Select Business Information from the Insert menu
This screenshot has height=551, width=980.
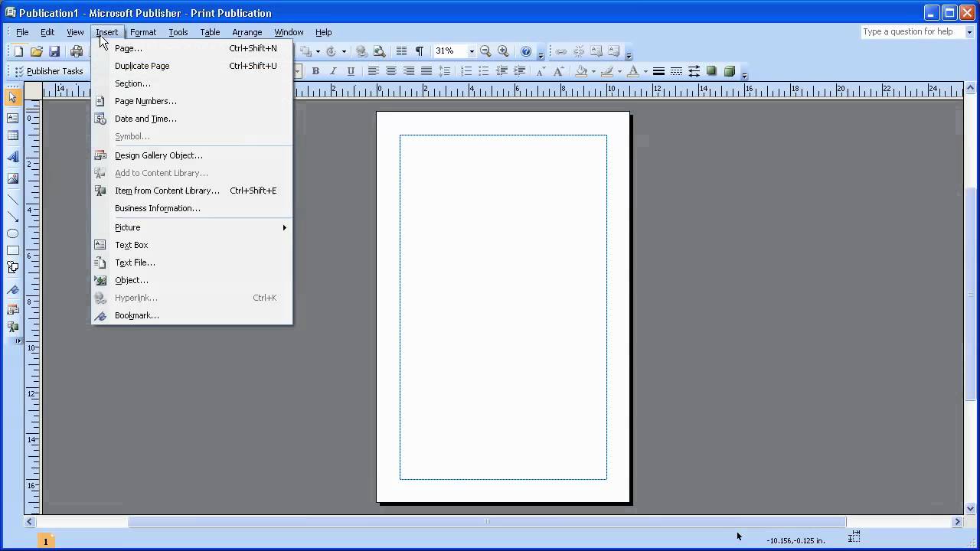(x=157, y=208)
